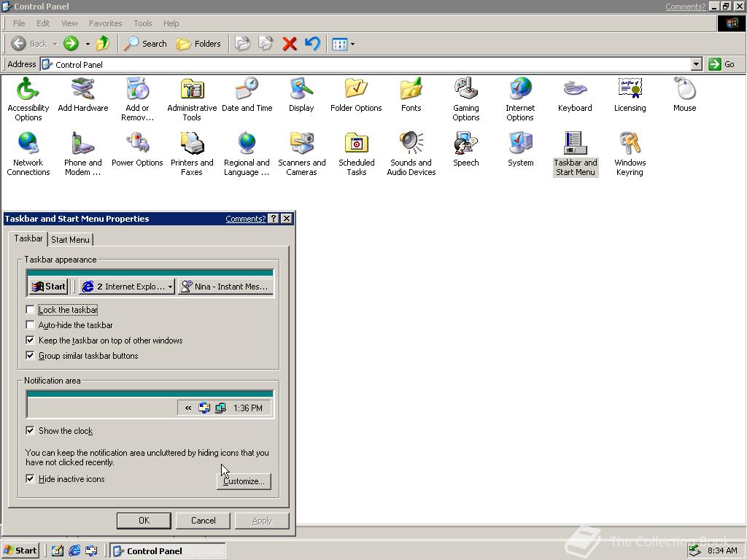Uncheck Show the clock checkbox

coord(31,431)
